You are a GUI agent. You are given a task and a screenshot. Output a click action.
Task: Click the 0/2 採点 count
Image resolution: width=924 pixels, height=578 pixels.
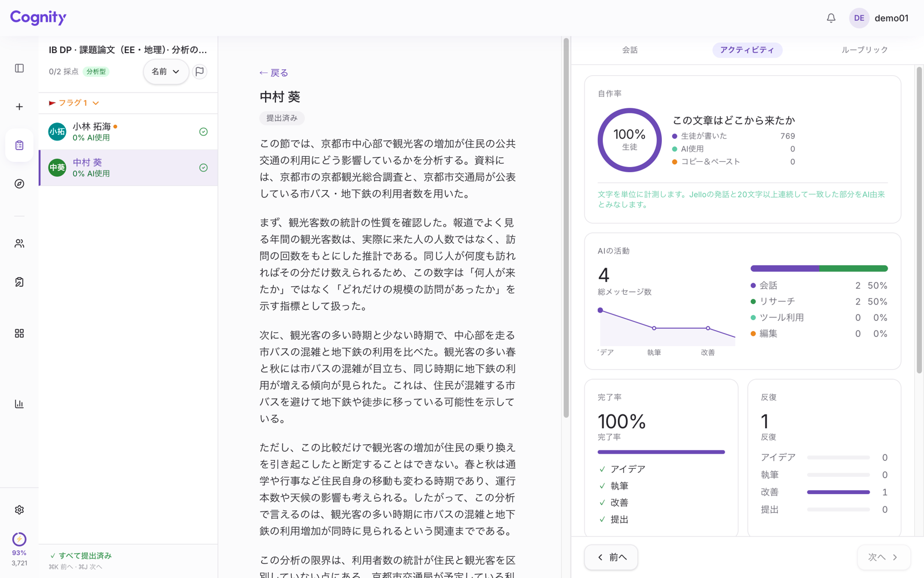pyautogui.click(x=64, y=72)
